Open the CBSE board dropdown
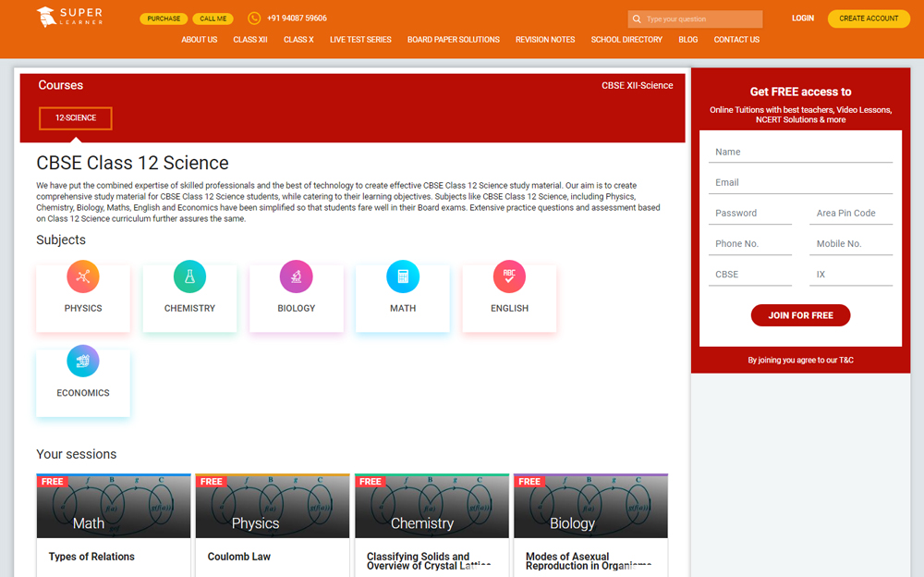 (x=750, y=275)
